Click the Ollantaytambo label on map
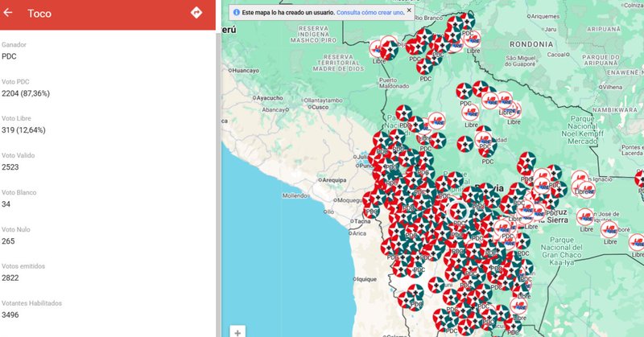This screenshot has width=644, height=337. (323, 101)
